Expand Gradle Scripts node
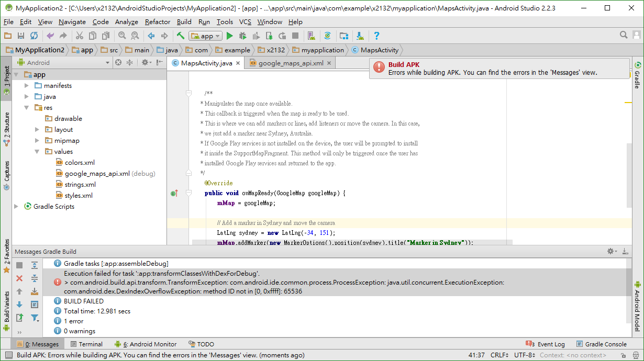The image size is (644, 361). point(16,206)
